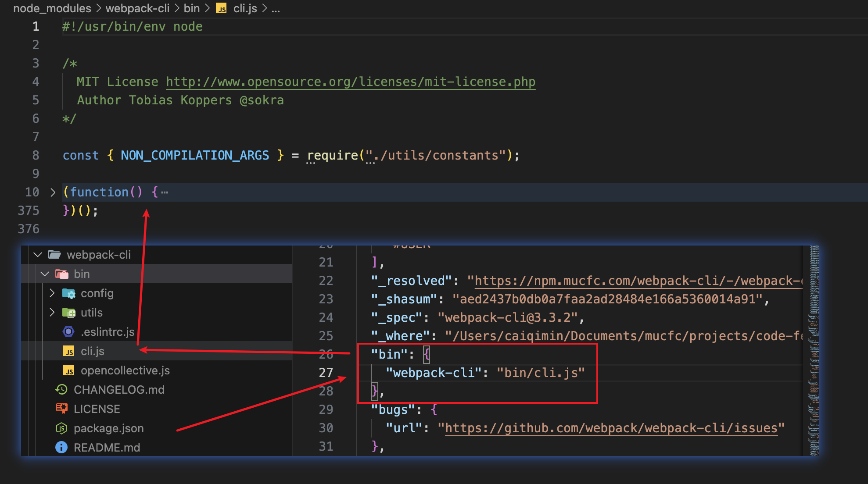
Task: Click the changelog history icon
Action: point(61,390)
